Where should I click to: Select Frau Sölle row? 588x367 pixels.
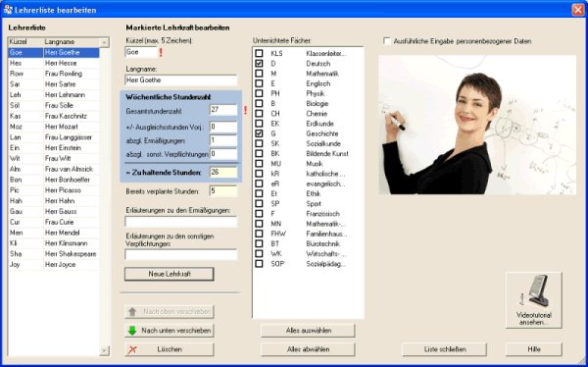pos(54,106)
